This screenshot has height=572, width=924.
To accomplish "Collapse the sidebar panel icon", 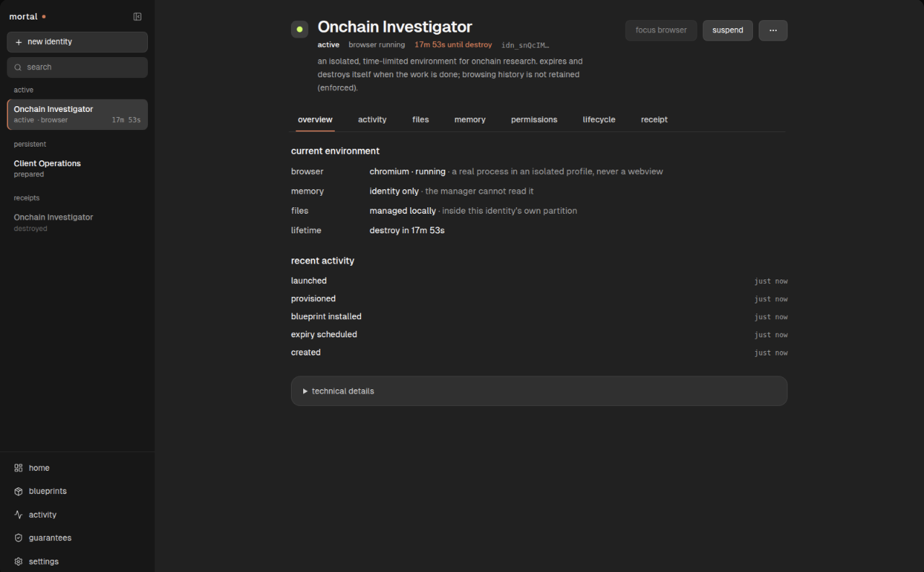I will (137, 17).
